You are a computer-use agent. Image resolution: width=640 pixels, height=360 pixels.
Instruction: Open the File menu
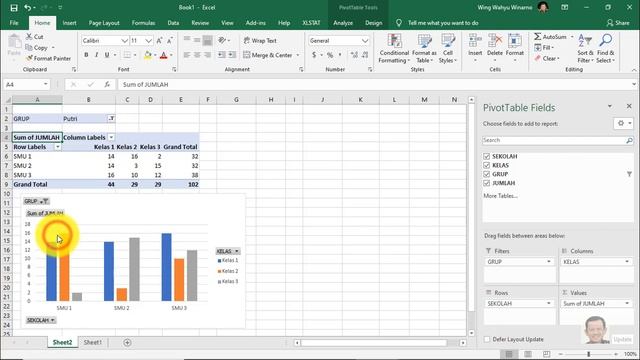(x=14, y=23)
